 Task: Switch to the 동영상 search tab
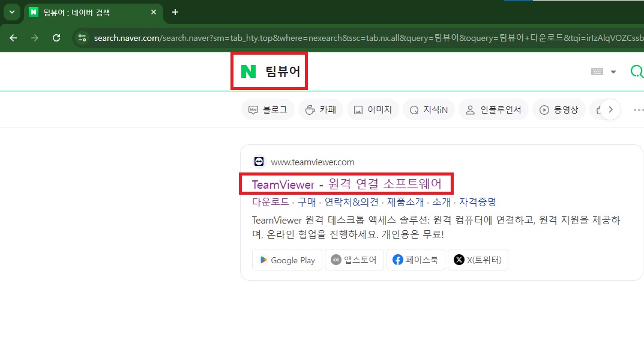(x=559, y=110)
